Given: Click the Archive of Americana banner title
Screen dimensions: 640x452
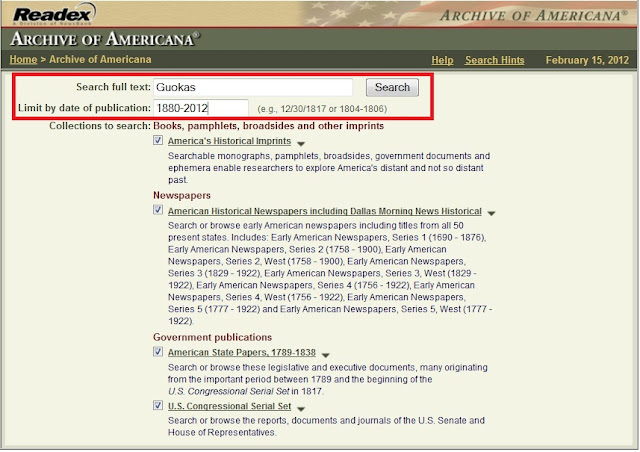Looking at the screenshot, I should point(105,39).
